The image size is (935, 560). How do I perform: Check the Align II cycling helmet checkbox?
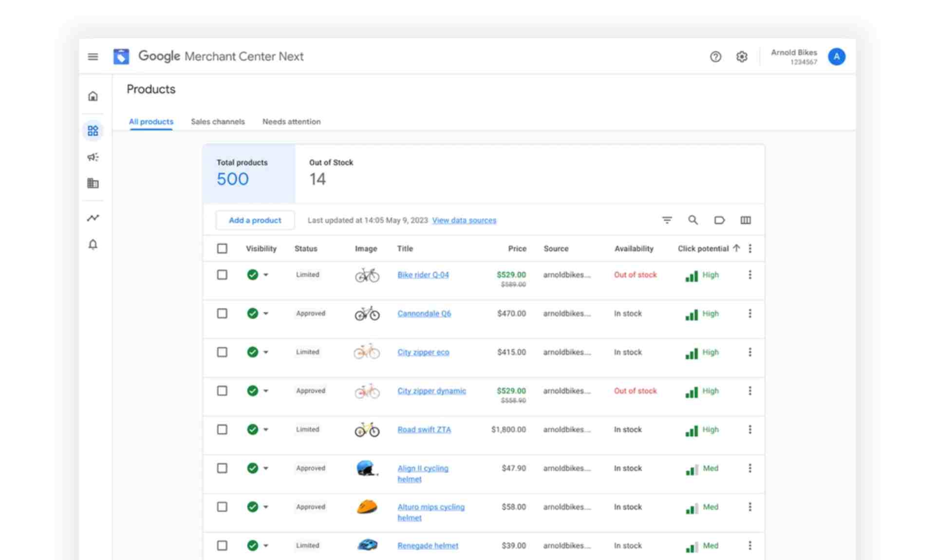point(222,468)
